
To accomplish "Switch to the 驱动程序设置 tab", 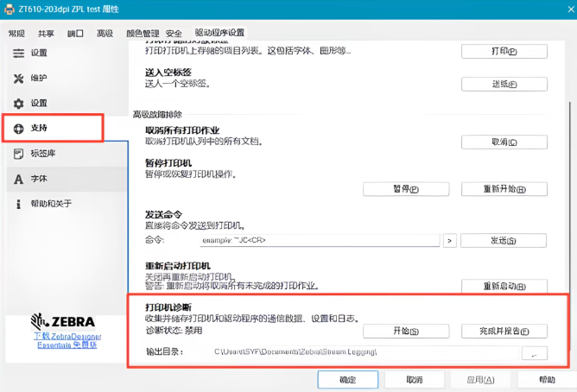I will (x=219, y=33).
